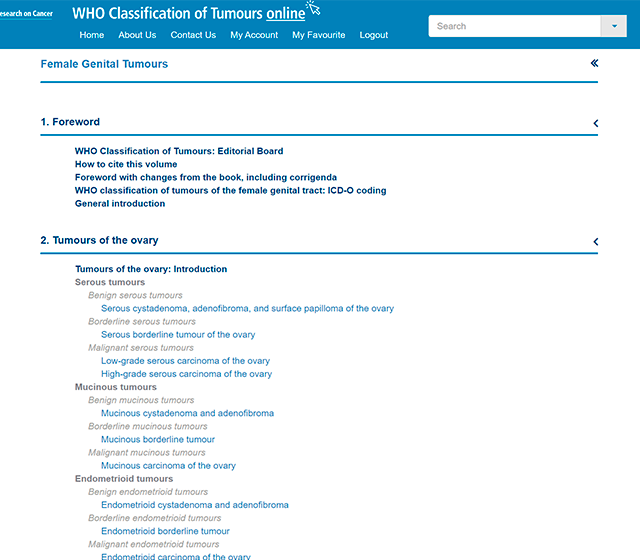640x560 pixels.
Task: Open General introduction
Action: 120,203
